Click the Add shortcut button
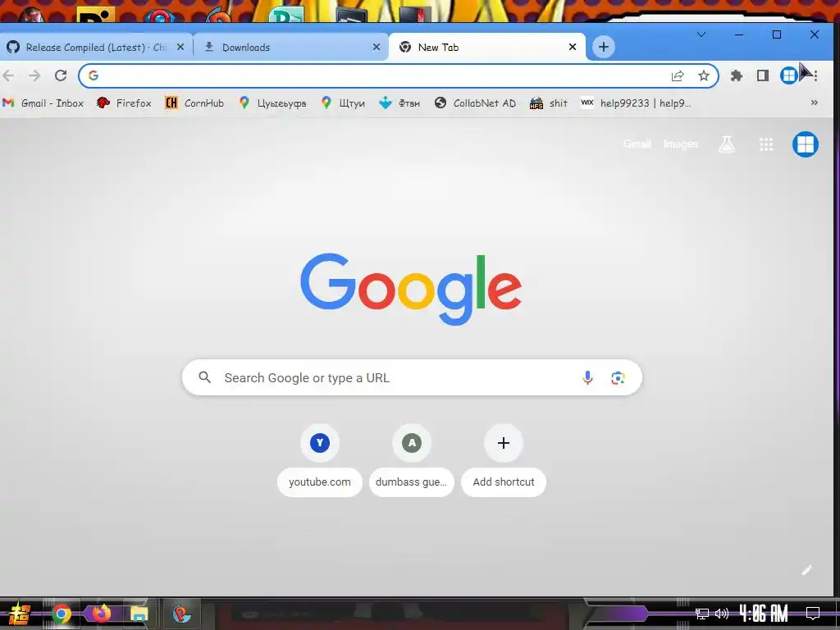This screenshot has height=630, width=840. [x=504, y=461]
